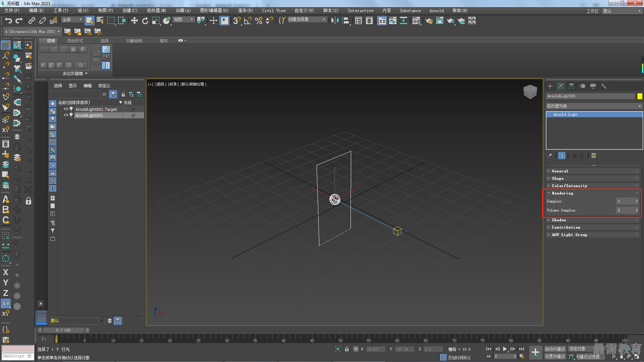Open the 文件(F) menu

(12, 11)
